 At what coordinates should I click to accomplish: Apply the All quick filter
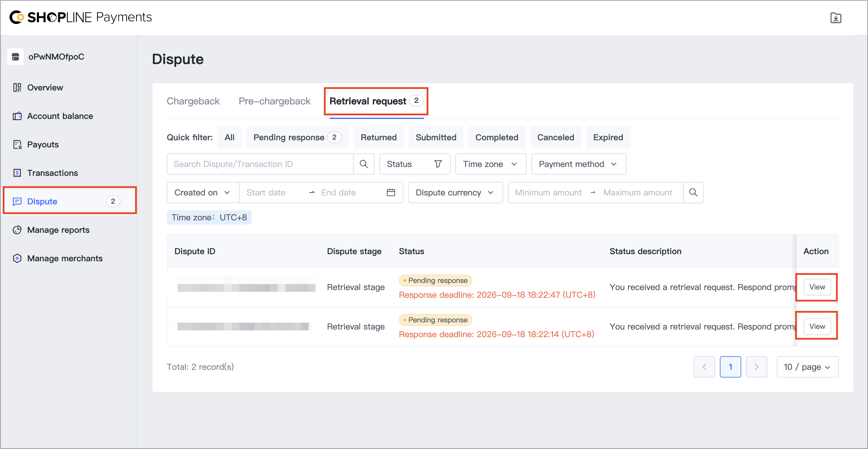click(x=229, y=137)
